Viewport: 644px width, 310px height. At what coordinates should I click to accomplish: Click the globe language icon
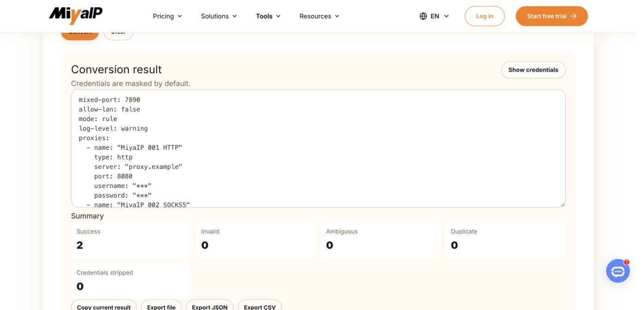[423, 16]
